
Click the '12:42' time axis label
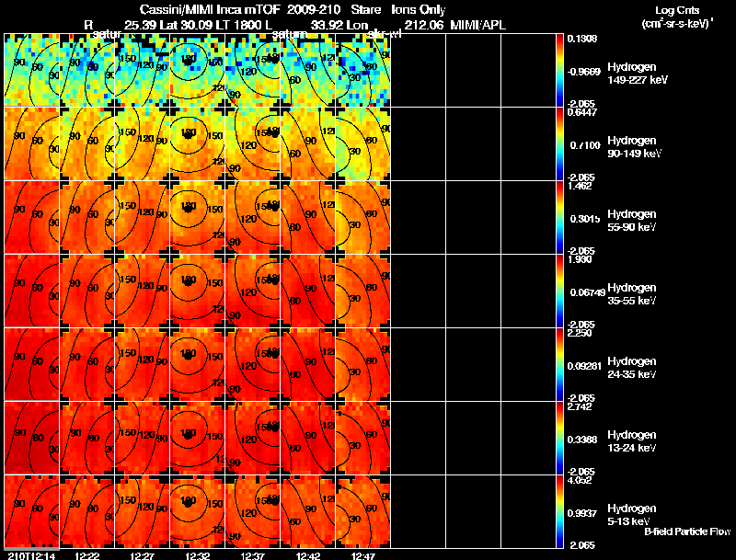pyautogui.click(x=308, y=555)
